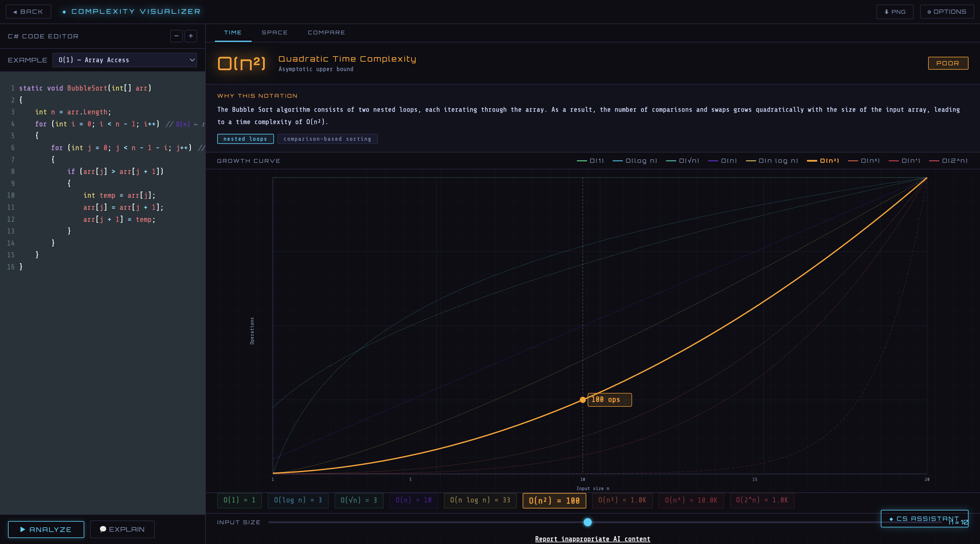Open the Example dropdown
Screen dimensions: 980x544
click(x=124, y=60)
